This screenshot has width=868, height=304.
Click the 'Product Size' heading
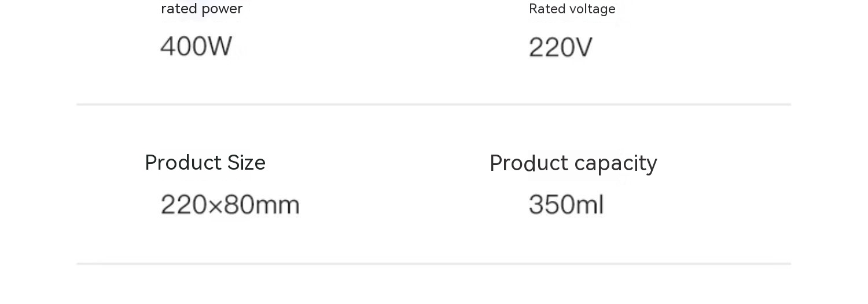click(x=205, y=163)
